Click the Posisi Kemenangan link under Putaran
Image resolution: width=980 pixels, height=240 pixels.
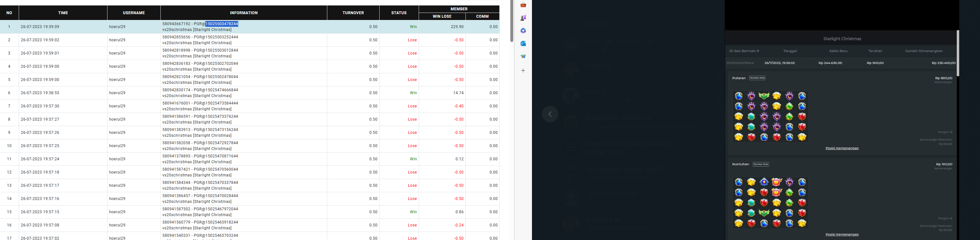click(842, 148)
